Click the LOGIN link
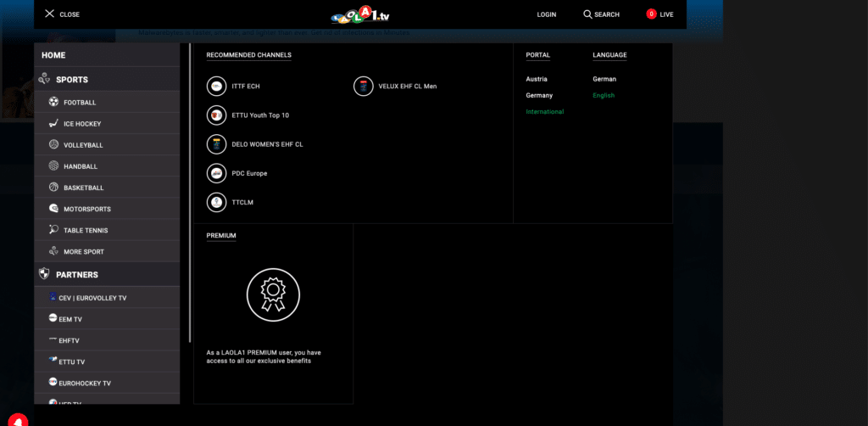The height and width of the screenshot is (426, 868). [547, 14]
